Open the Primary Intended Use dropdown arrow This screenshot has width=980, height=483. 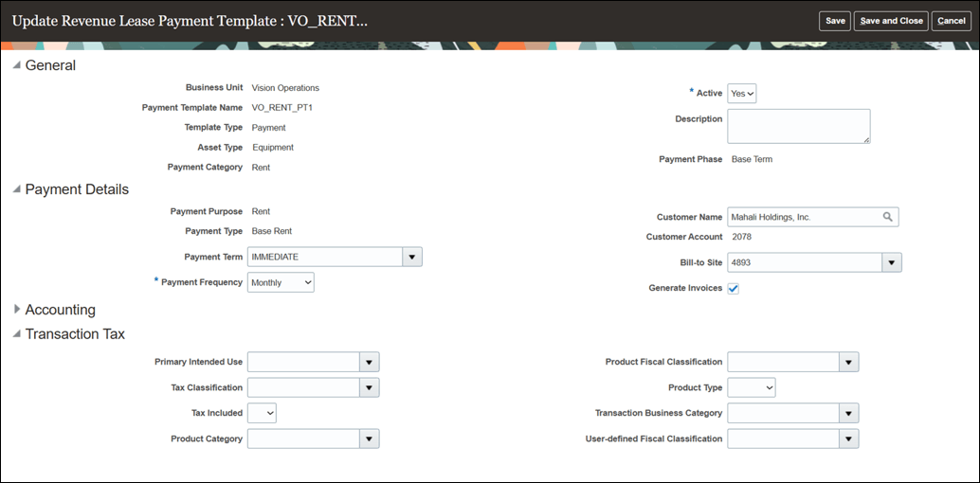click(370, 362)
